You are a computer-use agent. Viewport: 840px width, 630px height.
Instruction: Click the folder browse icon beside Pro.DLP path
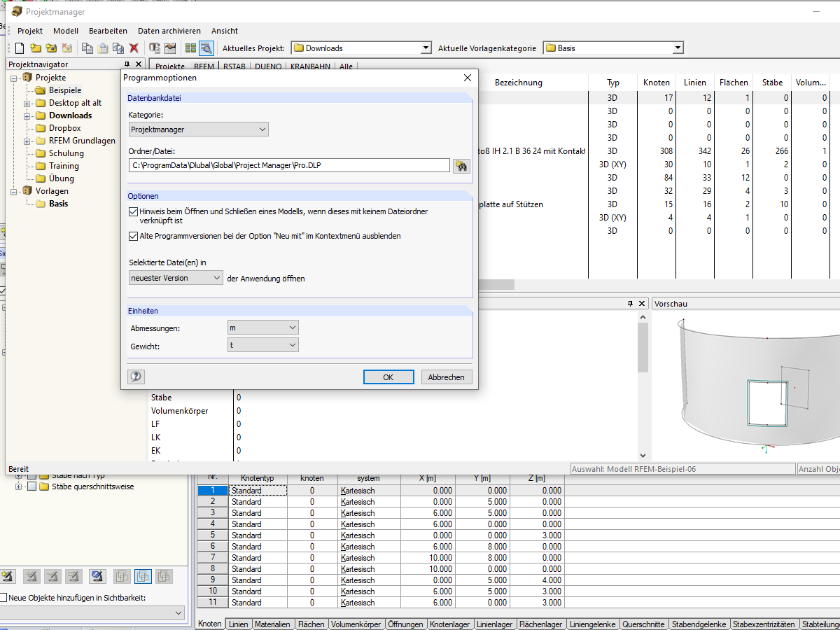click(461, 165)
